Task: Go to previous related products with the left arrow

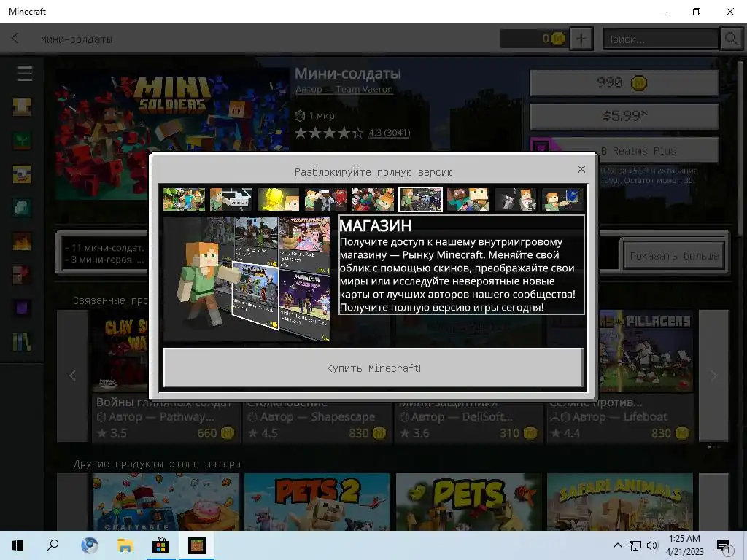Action: click(x=72, y=376)
